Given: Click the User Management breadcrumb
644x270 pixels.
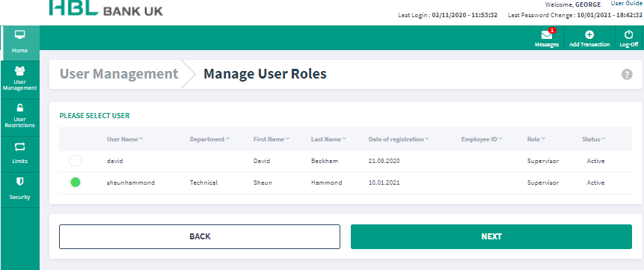Looking at the screenshot, I should click(119, 74).
